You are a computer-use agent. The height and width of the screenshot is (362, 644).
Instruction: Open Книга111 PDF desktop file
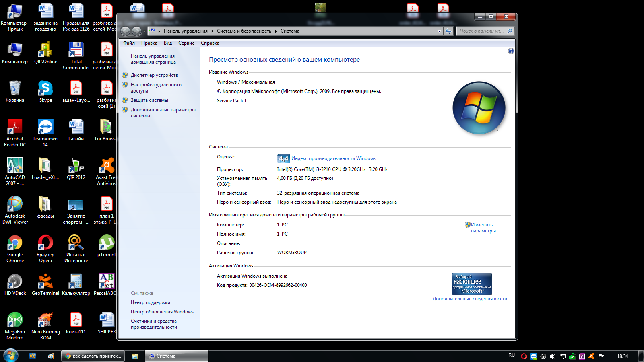(x=76, y=323)
